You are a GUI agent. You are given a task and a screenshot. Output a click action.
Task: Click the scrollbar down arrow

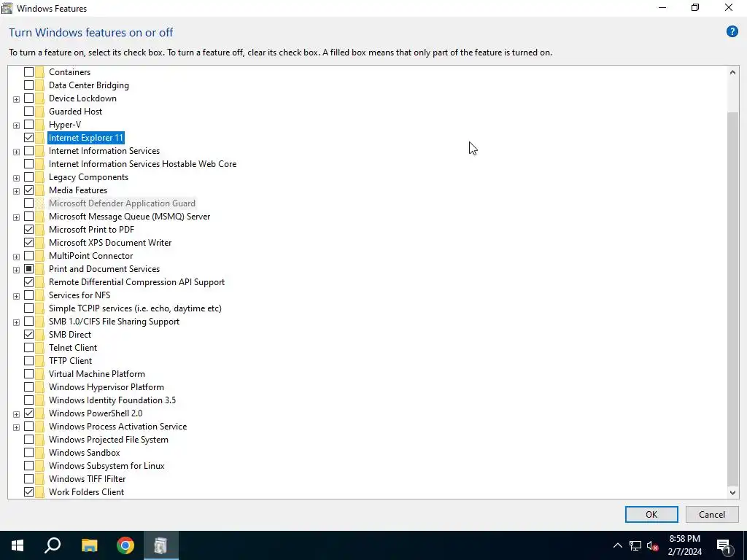(732, 493)
